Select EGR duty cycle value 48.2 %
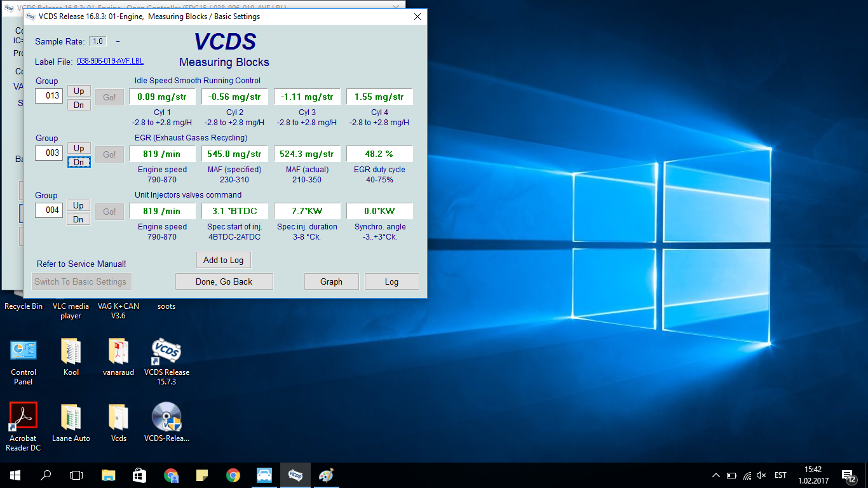This screenshot has width=868, height=488. (379, 154)
